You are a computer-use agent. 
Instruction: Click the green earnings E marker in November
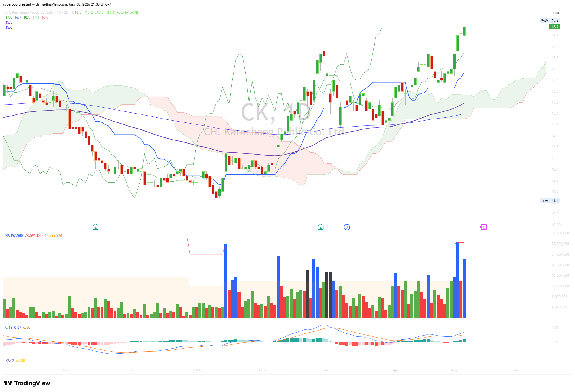coord(95,227)
